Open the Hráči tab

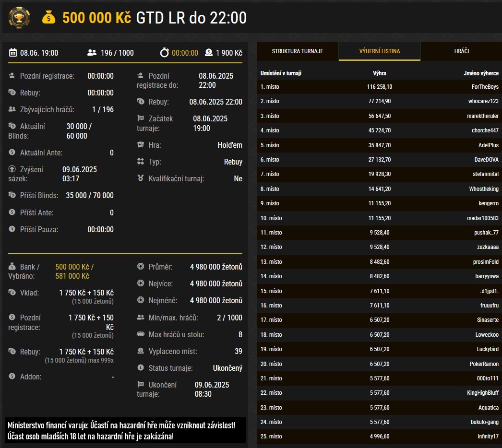[461, 51]
